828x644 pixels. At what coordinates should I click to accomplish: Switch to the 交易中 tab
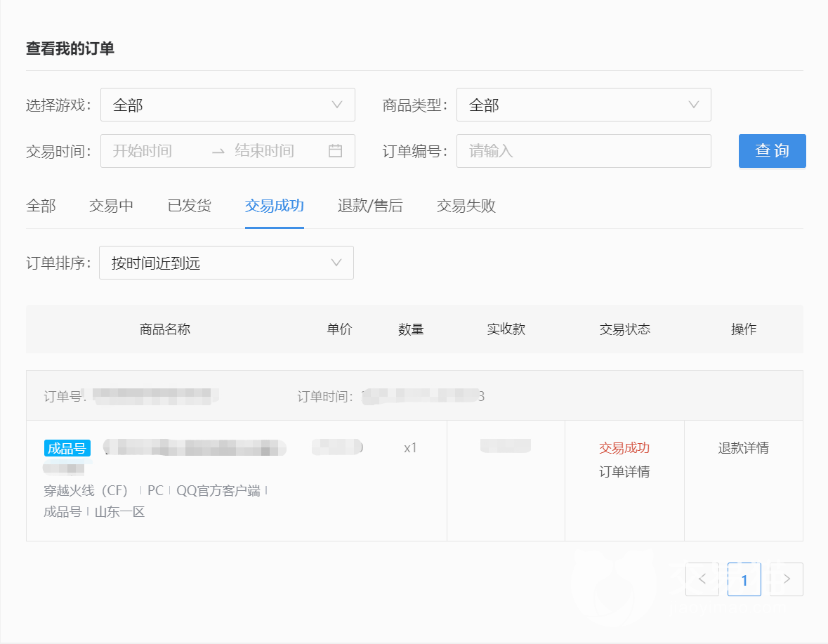(x=111, y=206)
